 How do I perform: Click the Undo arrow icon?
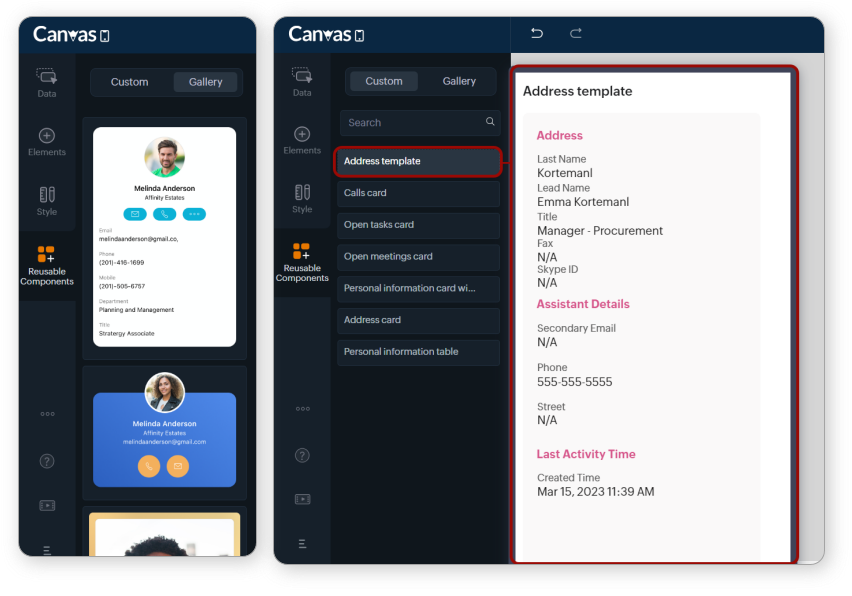coord(537,34)
